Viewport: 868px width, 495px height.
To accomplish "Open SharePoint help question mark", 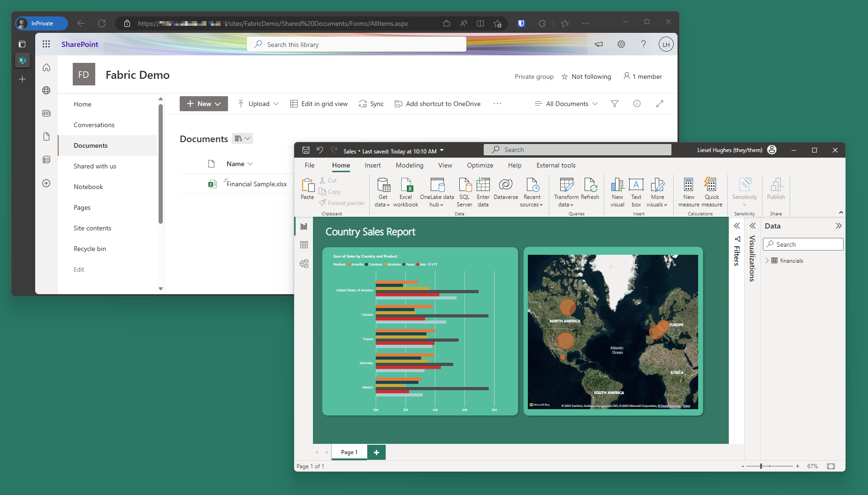I will coord(643,44).
